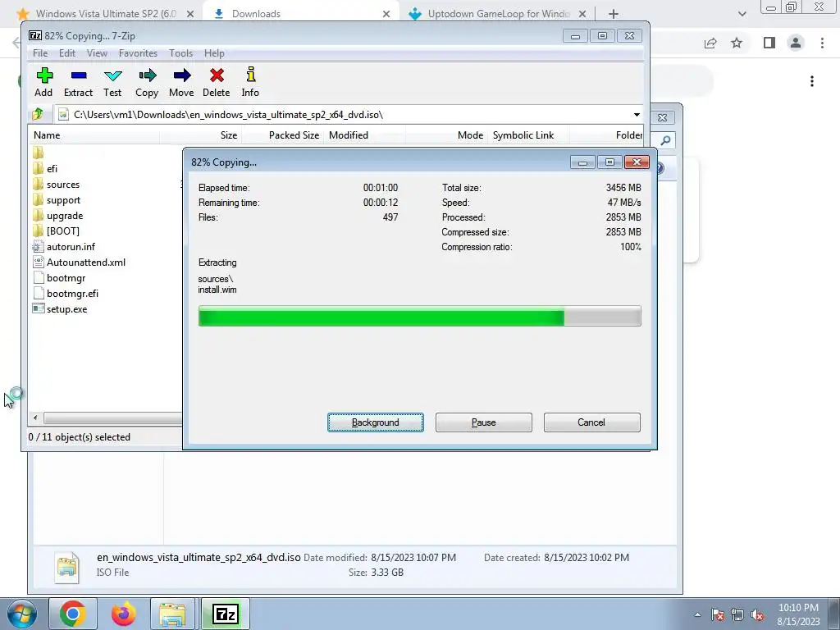Sort by the Name column header
The width and height of the screenshot is (840, 630).
coord(94,135)
